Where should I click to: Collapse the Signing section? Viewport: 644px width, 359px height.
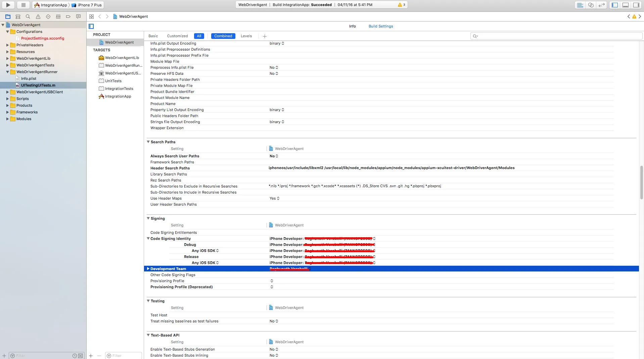click(x=148, y=218)
